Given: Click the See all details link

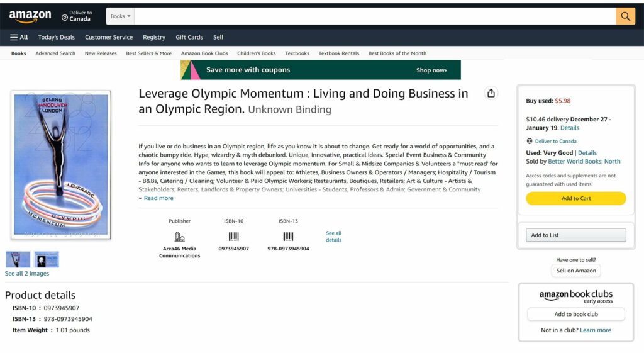Looking at the screenshot, I should [x=333, y=237].
